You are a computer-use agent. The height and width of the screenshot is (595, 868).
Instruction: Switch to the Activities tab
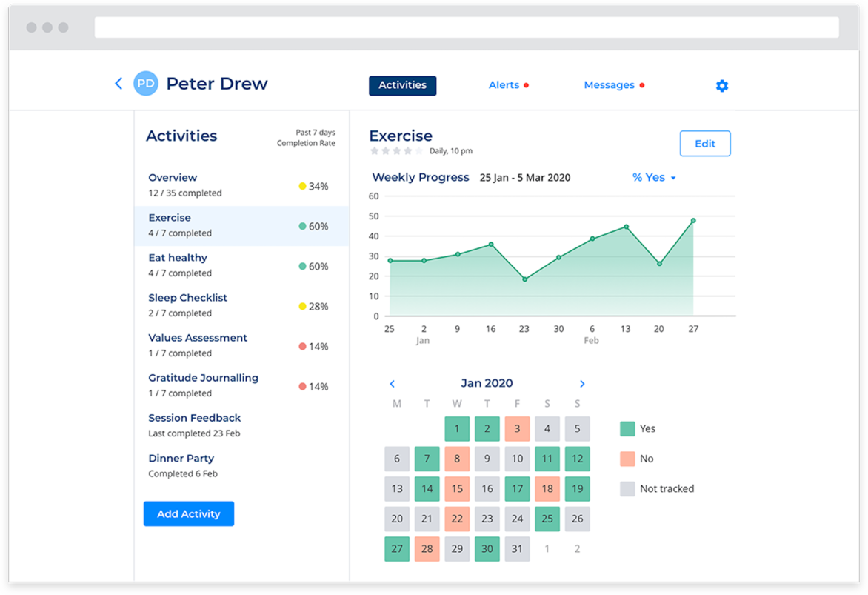click(402, 85)
